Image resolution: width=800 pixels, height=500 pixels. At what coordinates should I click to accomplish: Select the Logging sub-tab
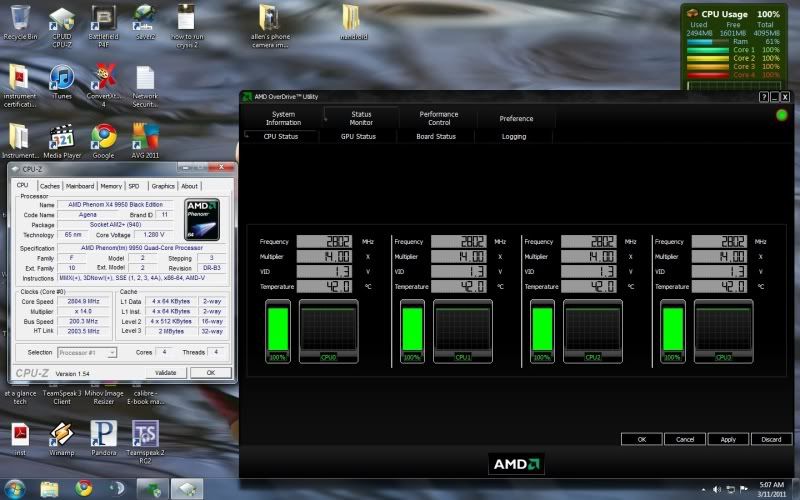(x=514, y=137)
